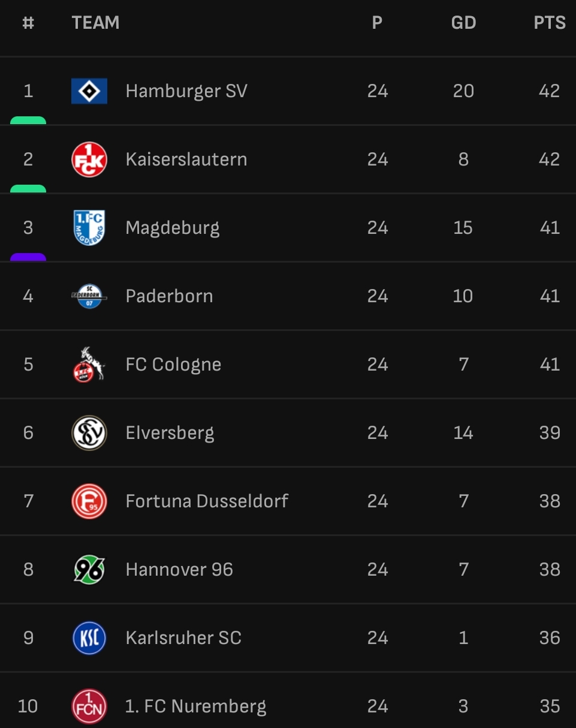Sort by the GD column header
Image resolution: width=576 pixels, height=728 pixels.
pyautogui.click(x=463, y=23)
